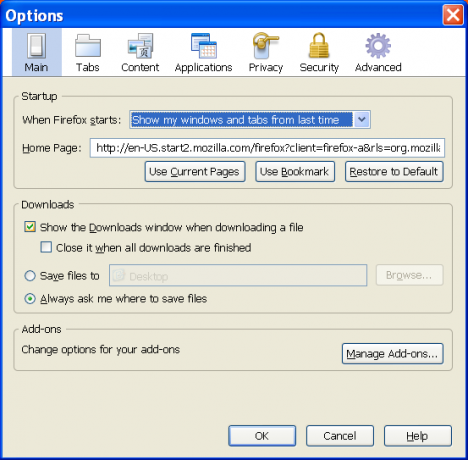
Task: Open the Content settings icon
Action: pos(140,46)
